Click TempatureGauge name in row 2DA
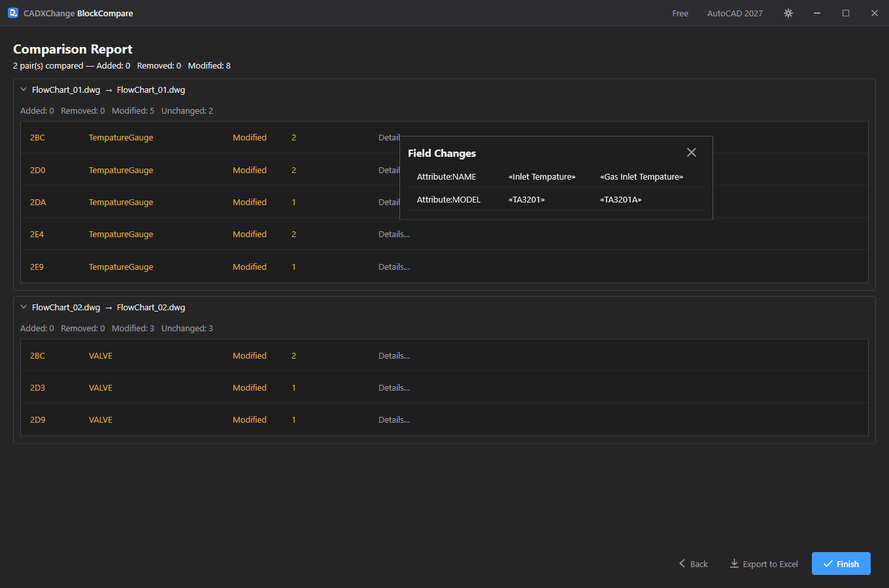Image resolution: width=889 pixels, height=588 pixels. [121, 202]
